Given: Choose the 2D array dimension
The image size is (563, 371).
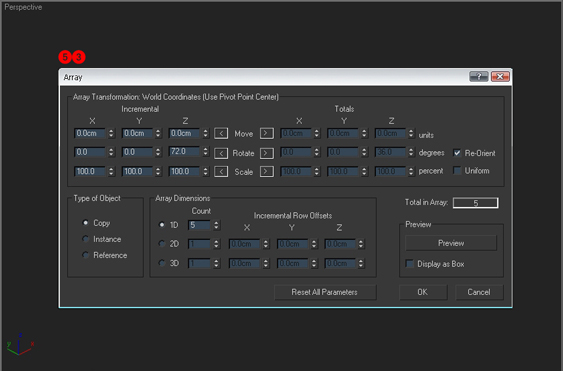Looking at the screenshot, I should click(162, 244).
